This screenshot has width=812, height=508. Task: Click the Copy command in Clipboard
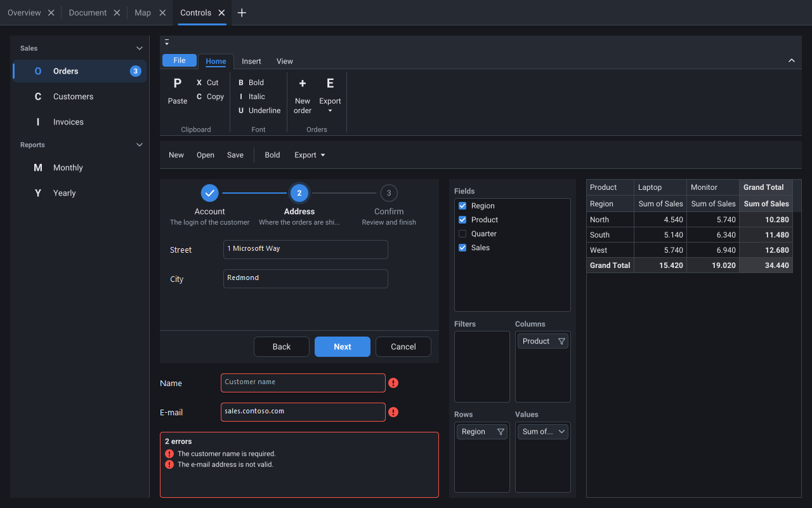210,97
